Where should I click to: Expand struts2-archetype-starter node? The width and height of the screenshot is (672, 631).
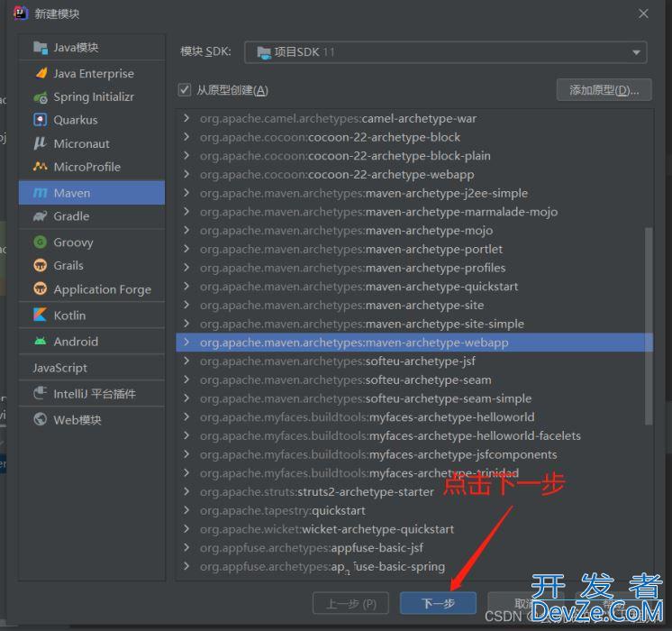point(186,491)
